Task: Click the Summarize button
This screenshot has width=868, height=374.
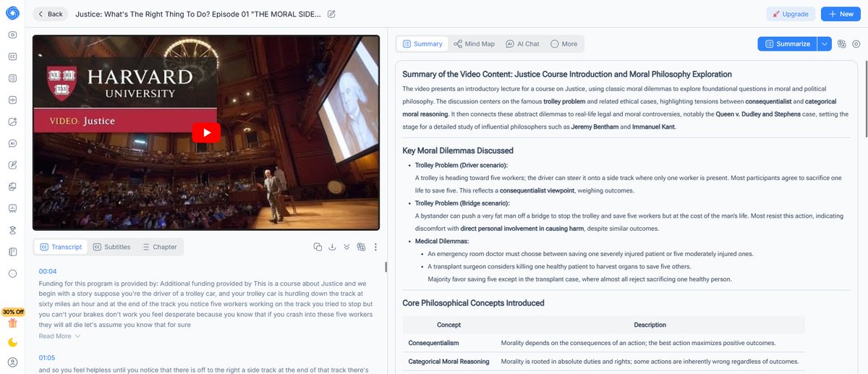Action: tap(787, 44)
